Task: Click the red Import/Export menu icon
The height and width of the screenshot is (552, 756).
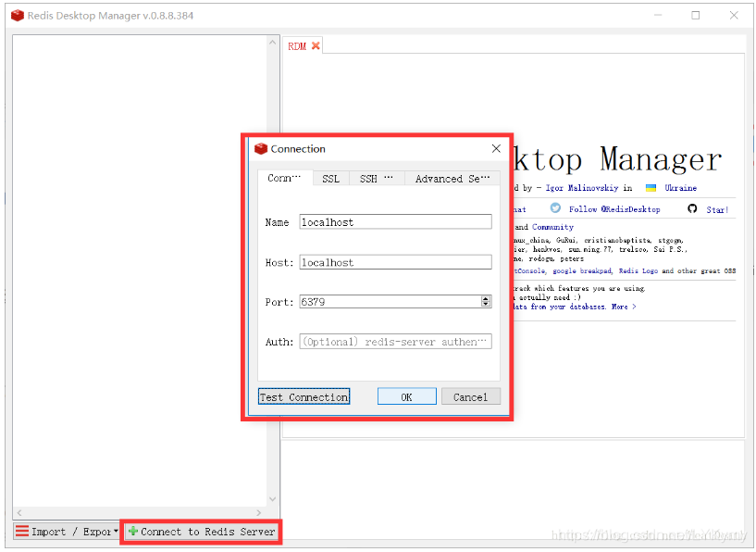Action: pos(21,531)
